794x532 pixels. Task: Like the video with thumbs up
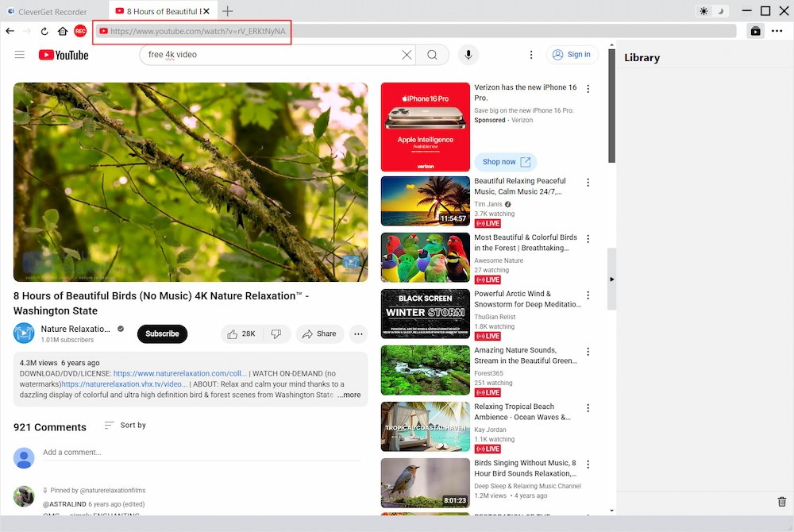241,334
